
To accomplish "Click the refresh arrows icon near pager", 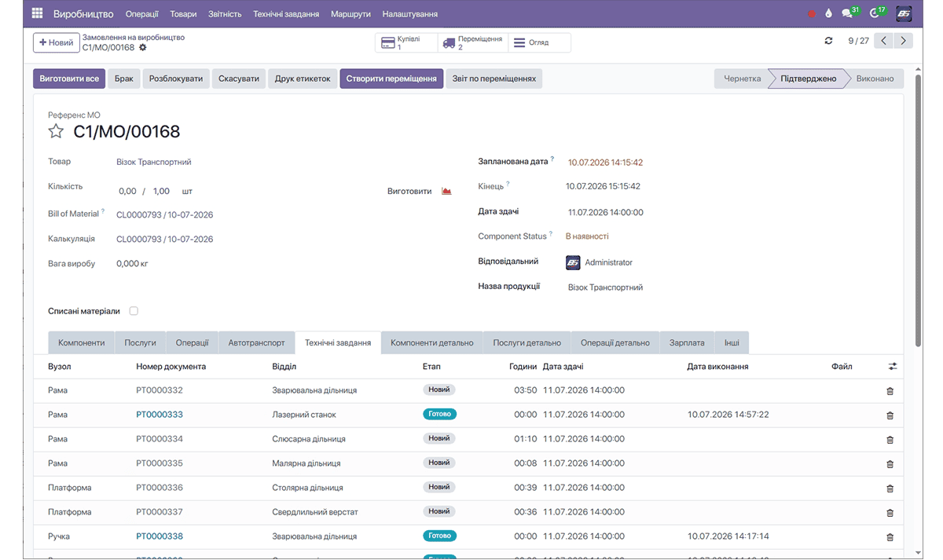I will tap(828, 41).
